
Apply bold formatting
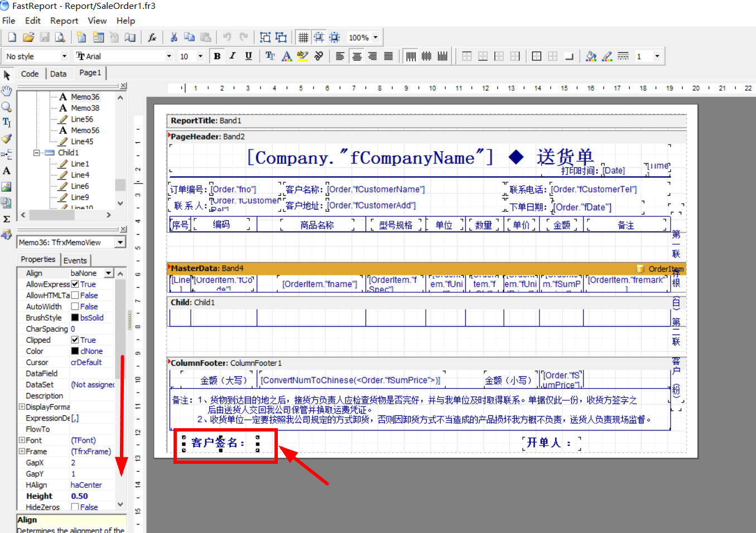coord(217,56)
